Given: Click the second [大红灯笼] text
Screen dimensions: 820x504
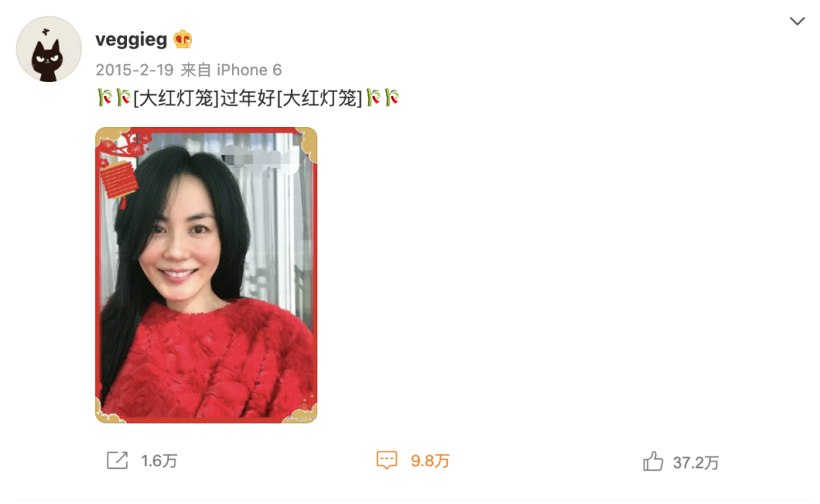Looking at the screenshot, I should pos(319,98).
